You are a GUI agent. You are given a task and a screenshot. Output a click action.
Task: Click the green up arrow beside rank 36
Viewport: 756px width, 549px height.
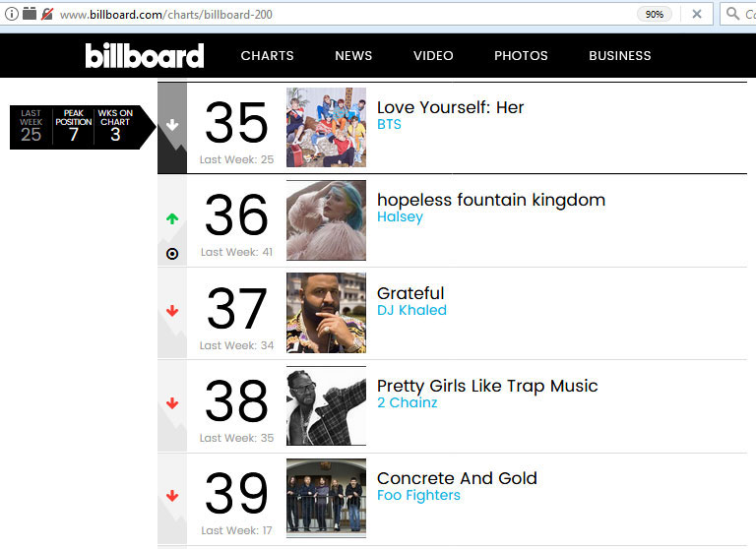(x=172, y=218)
